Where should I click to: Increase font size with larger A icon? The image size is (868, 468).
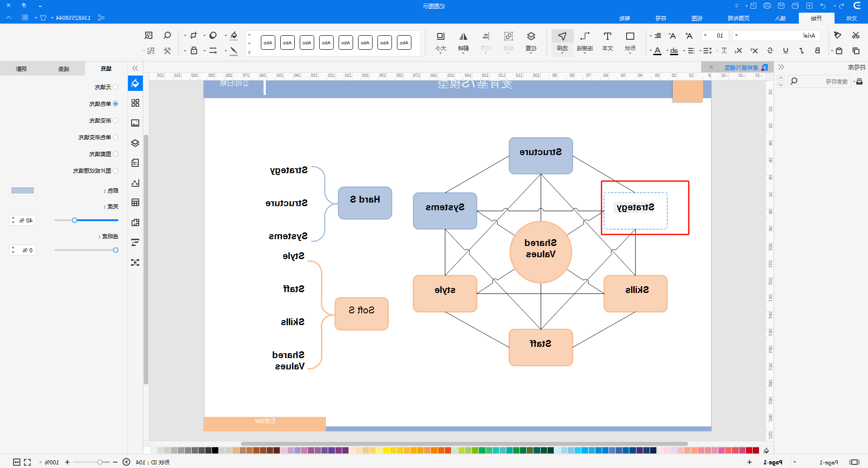tap(689, 35)
